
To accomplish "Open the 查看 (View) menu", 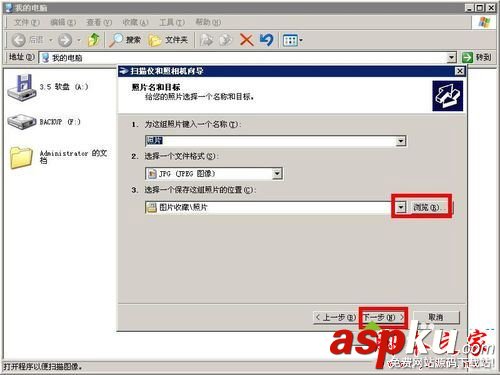I will 99,22.
